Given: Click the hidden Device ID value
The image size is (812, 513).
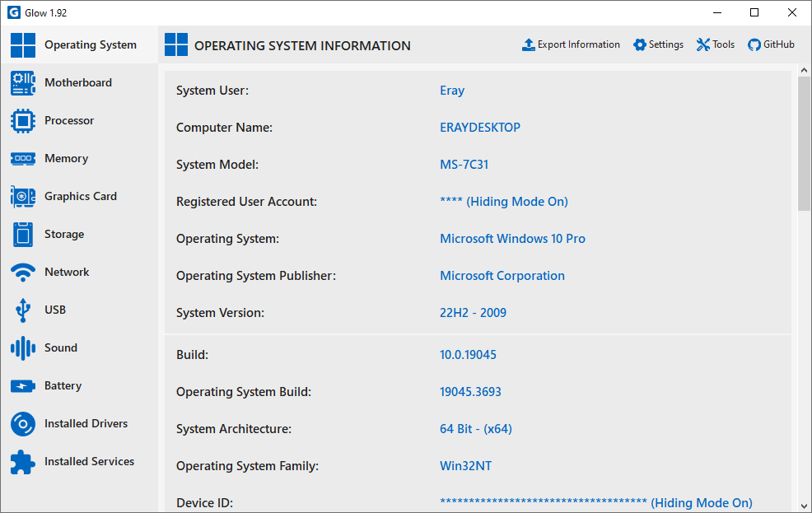Looking at the screenshot, I should coord(596,502).
